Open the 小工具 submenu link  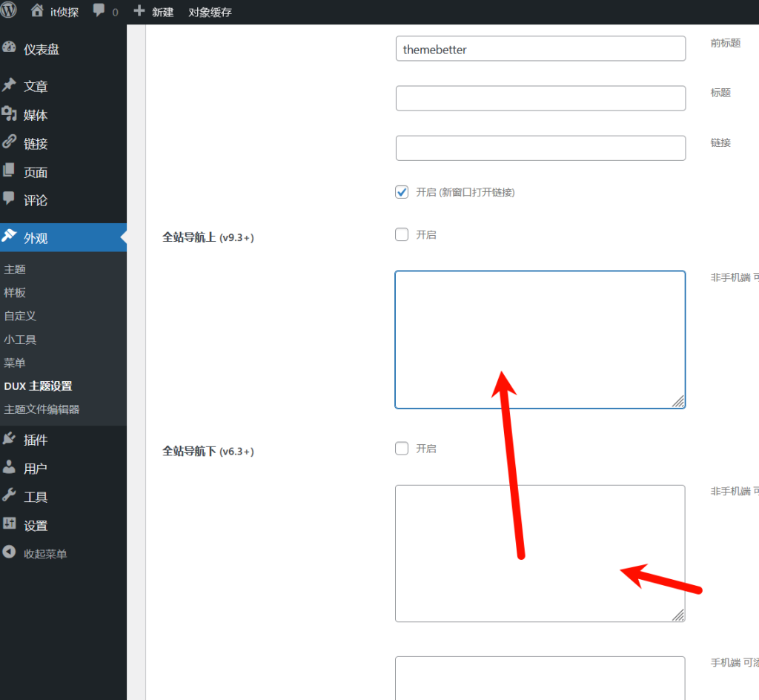click(x=20, y=340)
